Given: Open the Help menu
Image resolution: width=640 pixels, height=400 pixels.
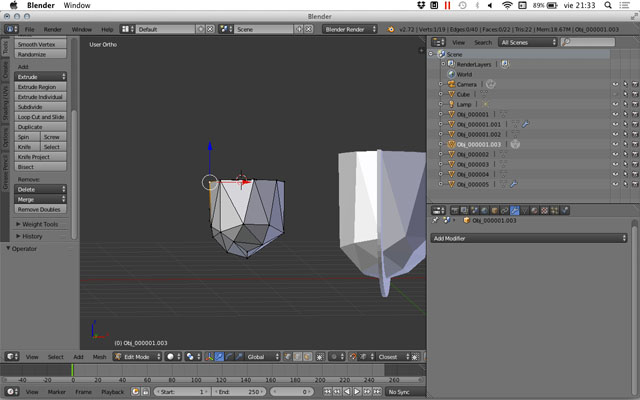Looking at the screenshot, I should point(107,29).
